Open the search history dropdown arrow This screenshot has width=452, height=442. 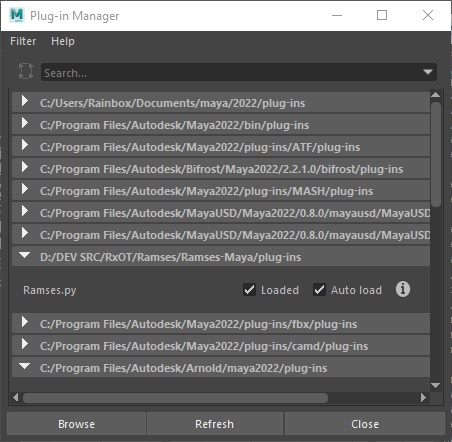tap(428, 72)
